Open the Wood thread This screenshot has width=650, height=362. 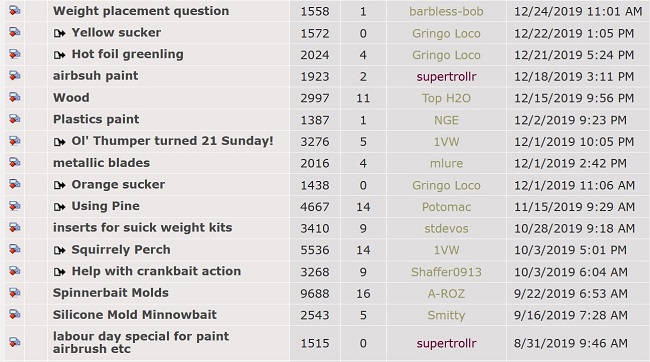click(x=71, y=98)
